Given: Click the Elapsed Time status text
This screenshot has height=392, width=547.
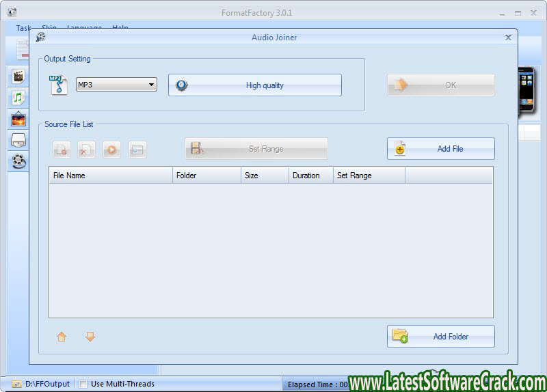Looking at the screenshot, I should click(x=318, y=384).
